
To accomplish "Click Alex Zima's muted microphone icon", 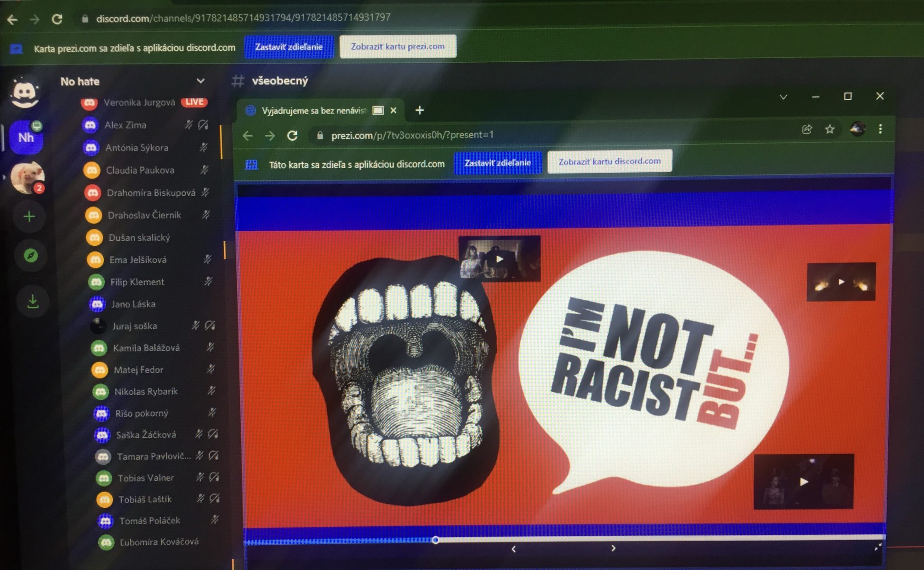I will click(x=189, y=125).
